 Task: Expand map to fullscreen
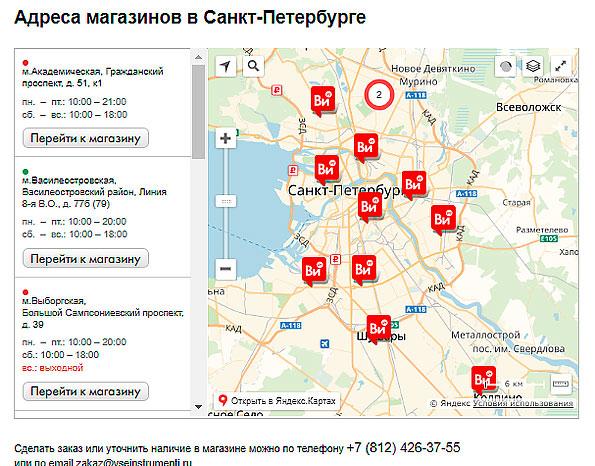(560, 66)
